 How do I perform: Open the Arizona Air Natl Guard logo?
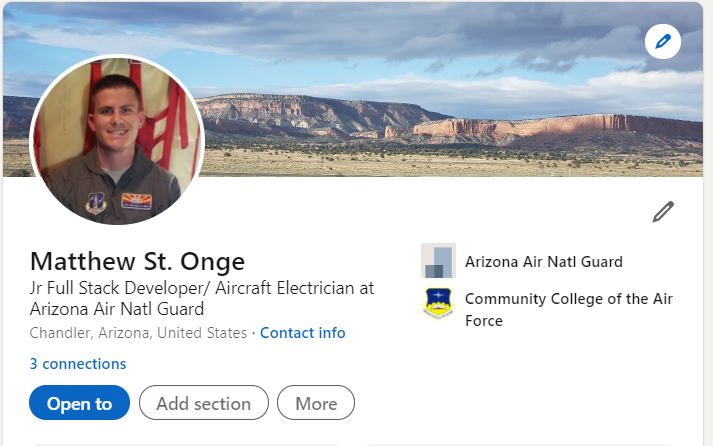click(x=438, y=261)
